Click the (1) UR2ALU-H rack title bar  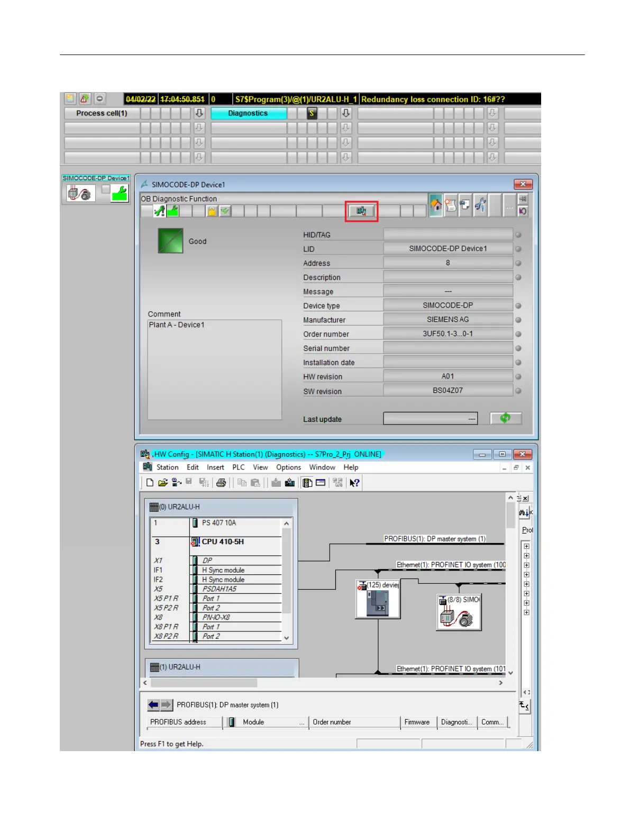(x=222, y=667)
